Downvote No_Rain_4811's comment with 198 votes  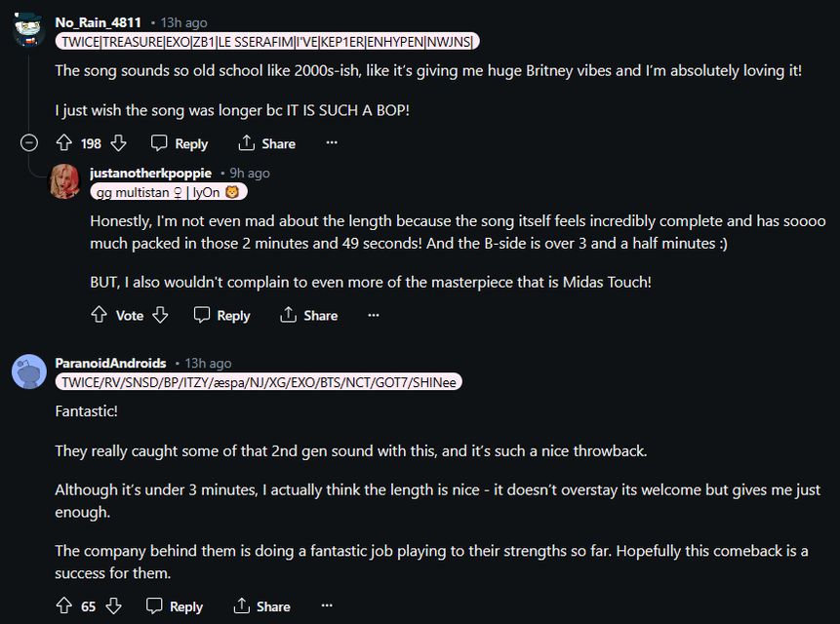click(x=118, y=143)
